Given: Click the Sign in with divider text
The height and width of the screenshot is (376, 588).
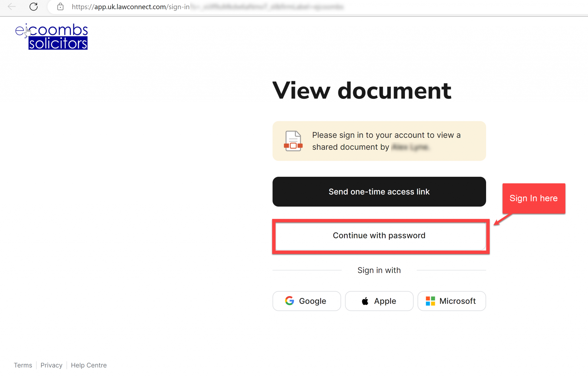Looking at the screenshot, I should (379, 270).
